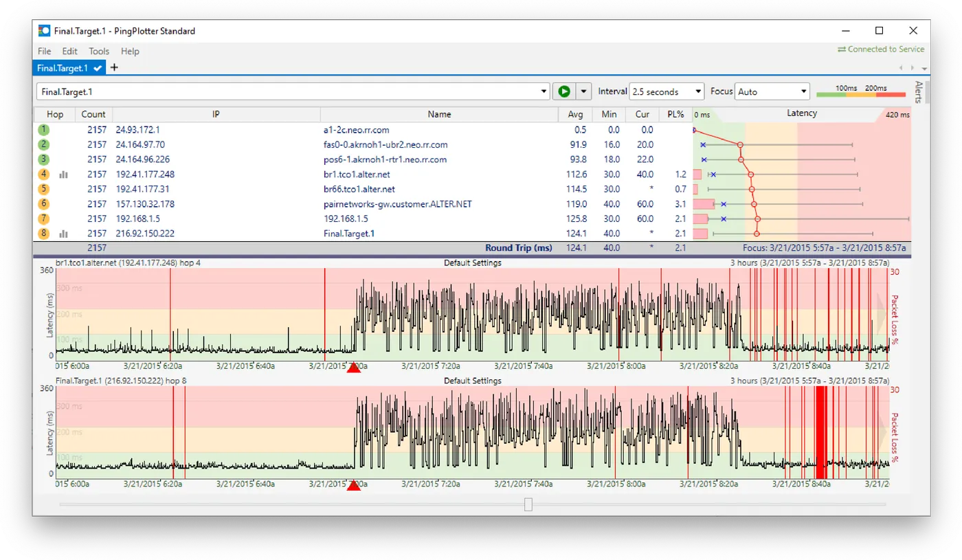Click the target address input field
The width and height of the screenshot is (962, 560).
tap(287, 91)
